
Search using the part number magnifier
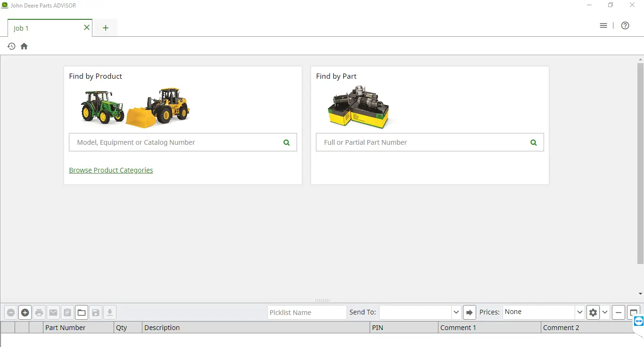(533, 142)
